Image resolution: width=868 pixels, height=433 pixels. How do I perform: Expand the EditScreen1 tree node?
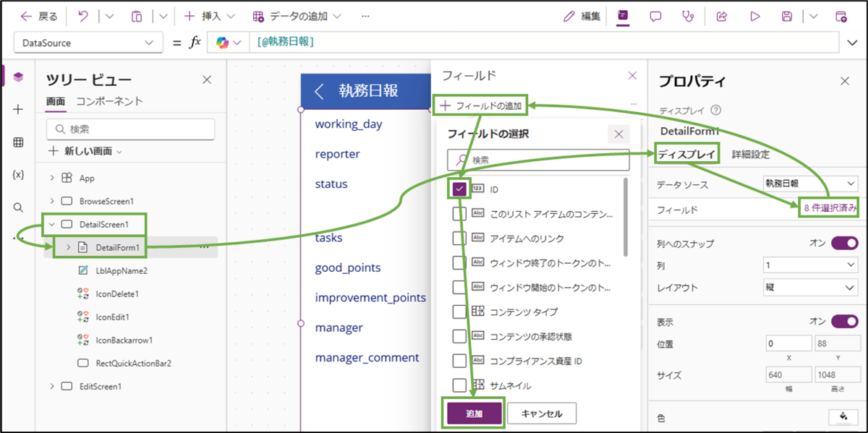click(52, 386)
